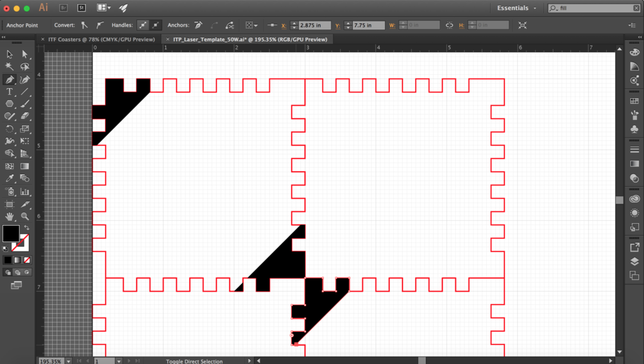Viewport: 644px width, 364px height.
Task: Select the Rotate tool
Action: tap(9, 129)
